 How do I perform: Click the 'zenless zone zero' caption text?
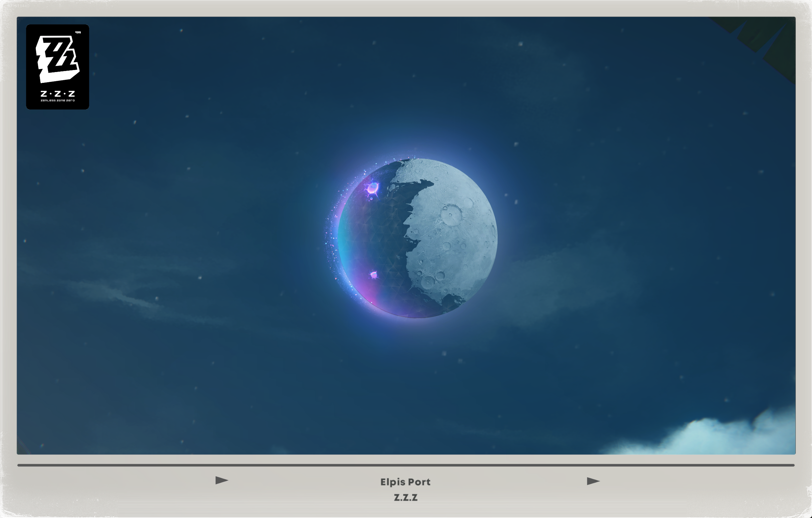click(x=57, y=100)
